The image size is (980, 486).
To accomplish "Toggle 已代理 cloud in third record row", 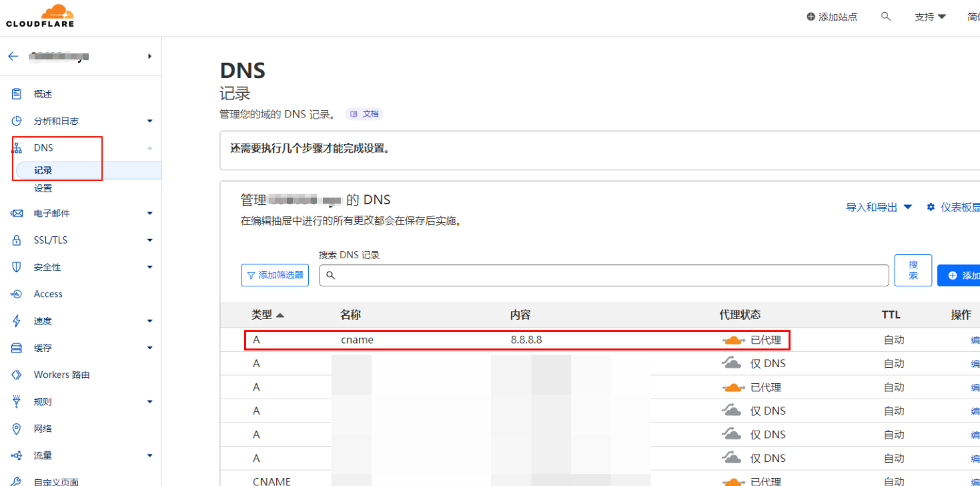I will click(x=733, y=388).
